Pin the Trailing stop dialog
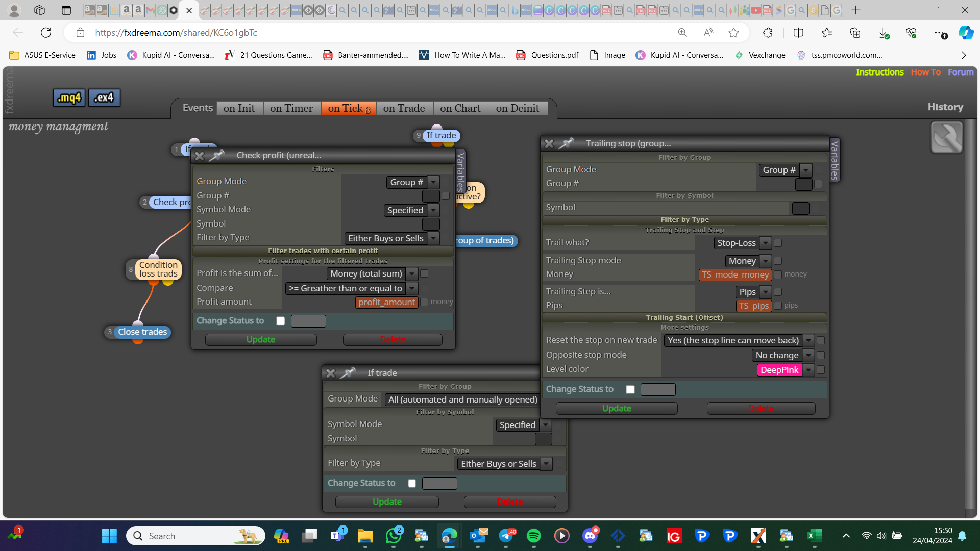Image resolution: width=980 pixels, height=551 pixels. click(x=566, y=143)
